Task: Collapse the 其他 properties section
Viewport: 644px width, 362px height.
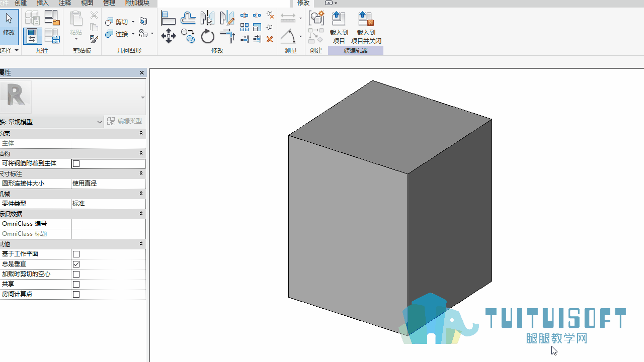Action: 141,244
